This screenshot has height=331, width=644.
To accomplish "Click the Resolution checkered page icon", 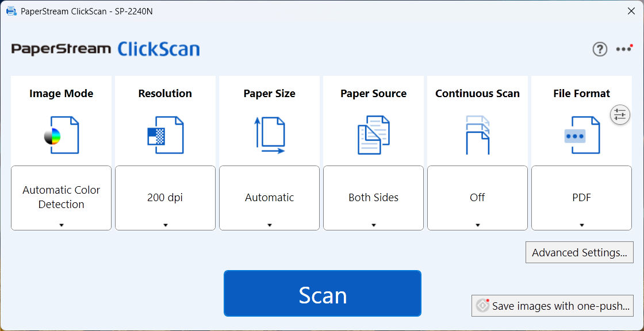I will pyautogui.click(x=166, y=135).
